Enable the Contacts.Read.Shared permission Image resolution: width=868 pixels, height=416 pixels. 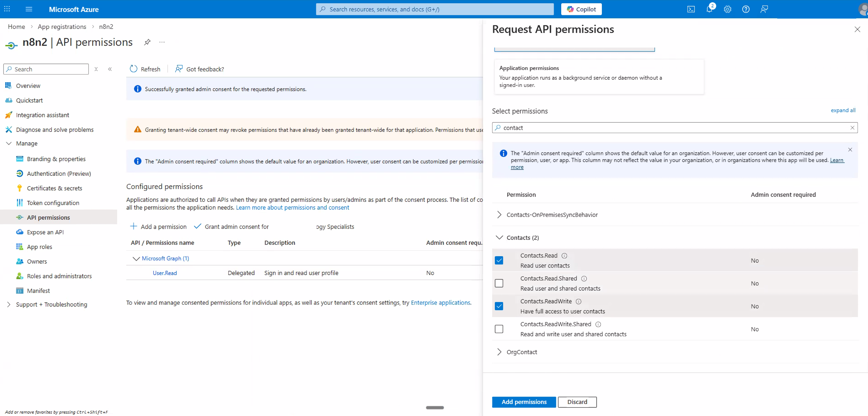pyautogui.click(x=499, y=283)
